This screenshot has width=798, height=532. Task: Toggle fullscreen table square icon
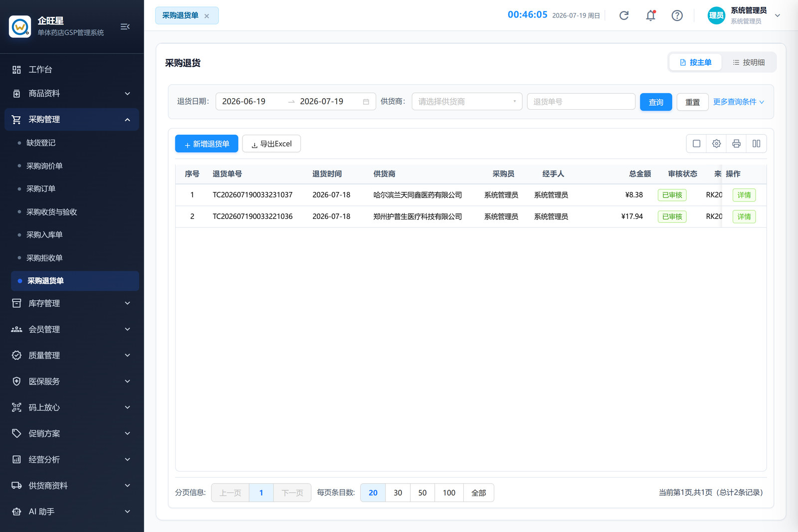(x=696, y=144)
